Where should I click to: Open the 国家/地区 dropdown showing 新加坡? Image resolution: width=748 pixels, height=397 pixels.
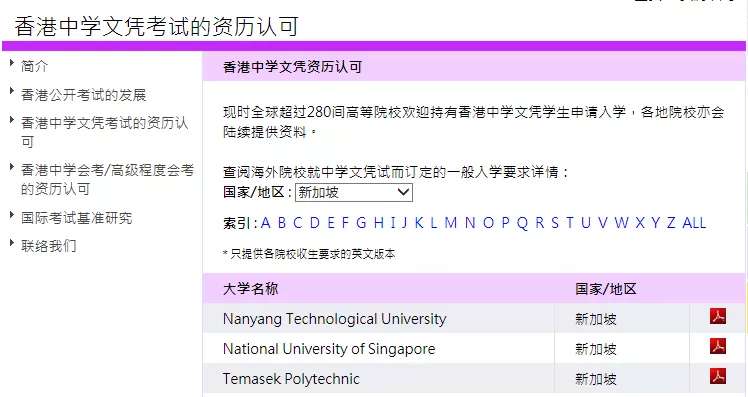point(353,192)
